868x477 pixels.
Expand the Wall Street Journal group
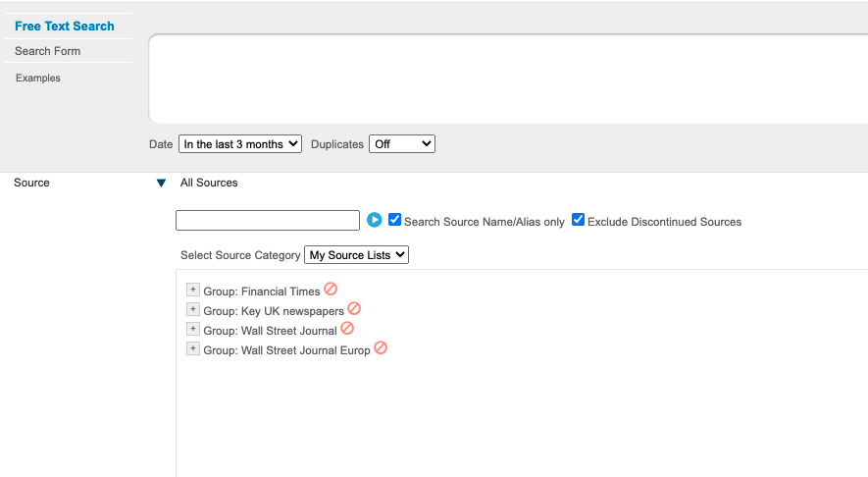tap(192, 330)
